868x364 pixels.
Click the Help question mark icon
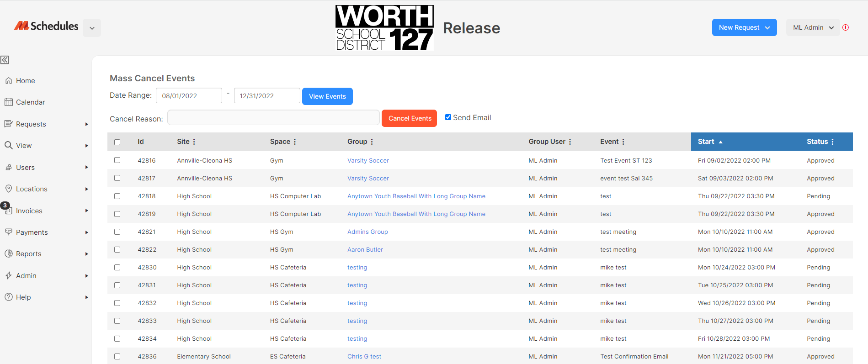8,297
